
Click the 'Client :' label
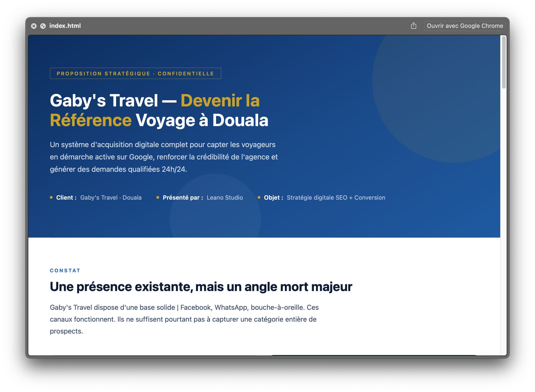pos(66,197)
